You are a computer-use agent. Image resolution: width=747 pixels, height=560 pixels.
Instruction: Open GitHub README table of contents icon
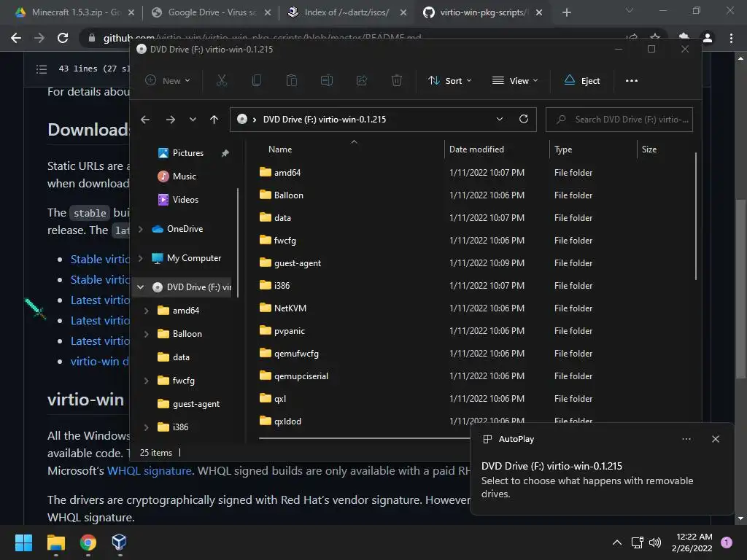42,69
